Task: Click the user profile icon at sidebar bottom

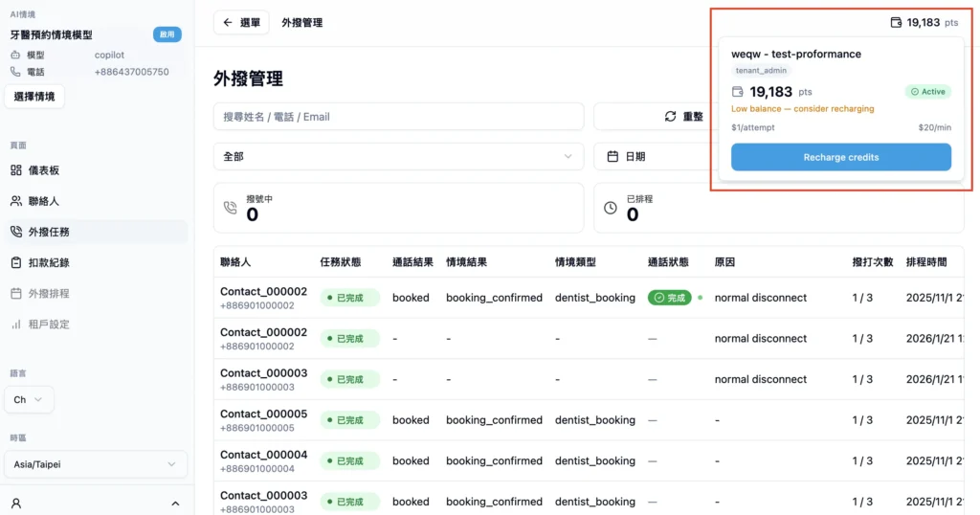Action: (16, 504)
